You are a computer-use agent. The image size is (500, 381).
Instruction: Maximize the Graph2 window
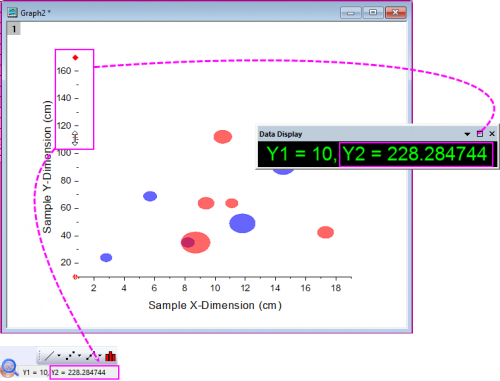pos(373,12)
